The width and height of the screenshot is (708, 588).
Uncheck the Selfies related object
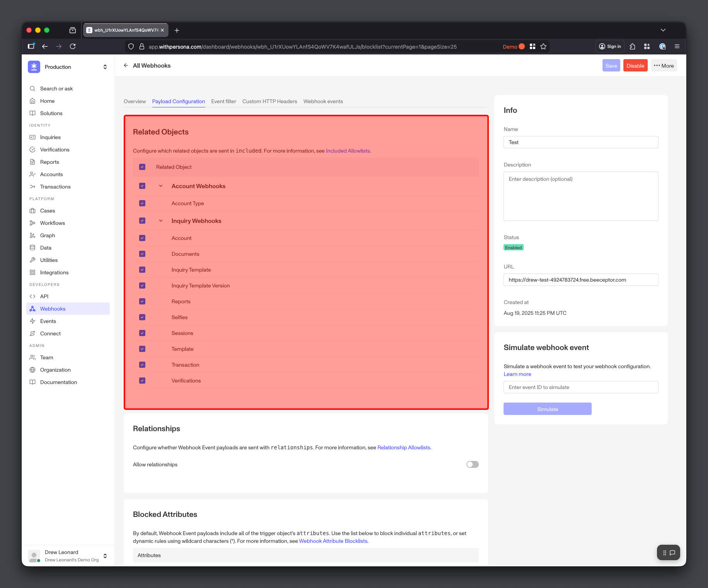142,317
